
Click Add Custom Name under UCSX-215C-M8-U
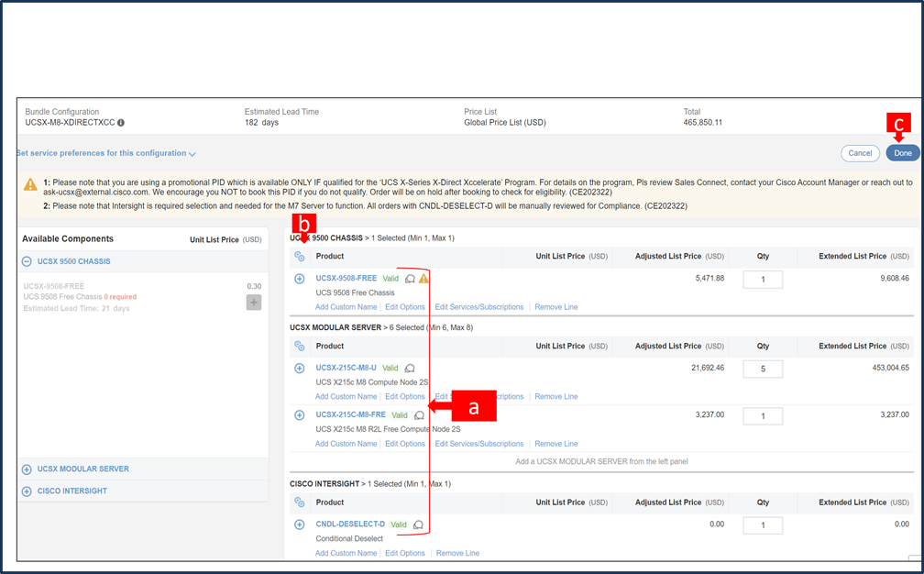click(346, 397)
